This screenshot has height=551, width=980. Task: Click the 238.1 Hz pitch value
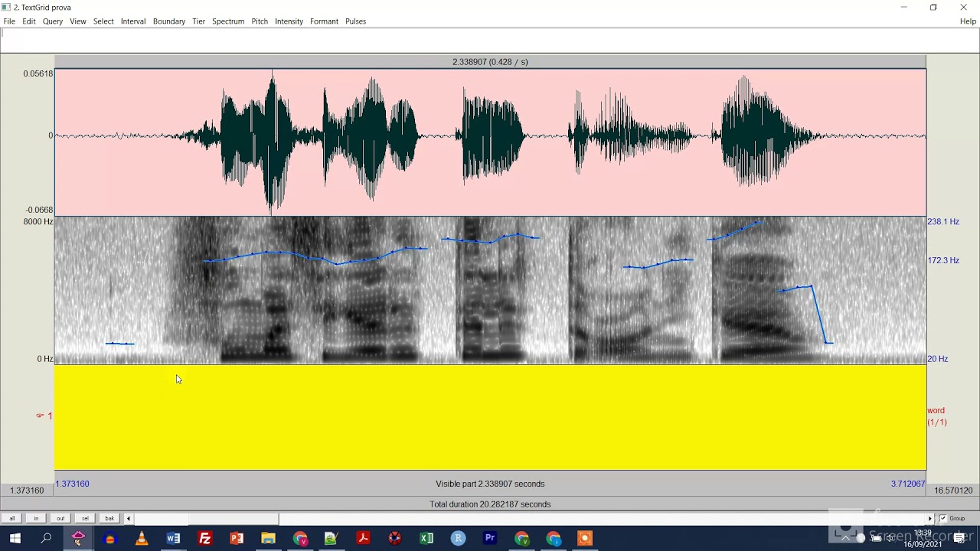coord(943,221)
